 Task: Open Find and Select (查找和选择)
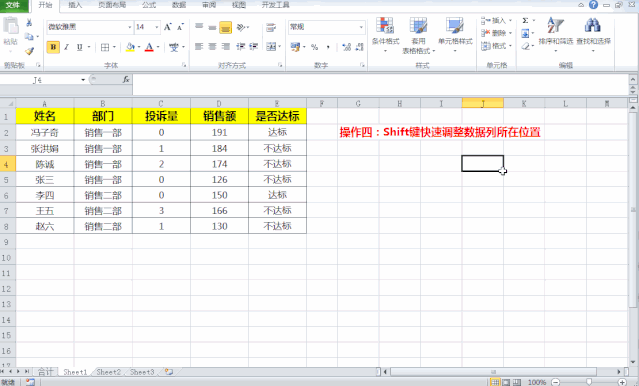[x=593, y=35]
